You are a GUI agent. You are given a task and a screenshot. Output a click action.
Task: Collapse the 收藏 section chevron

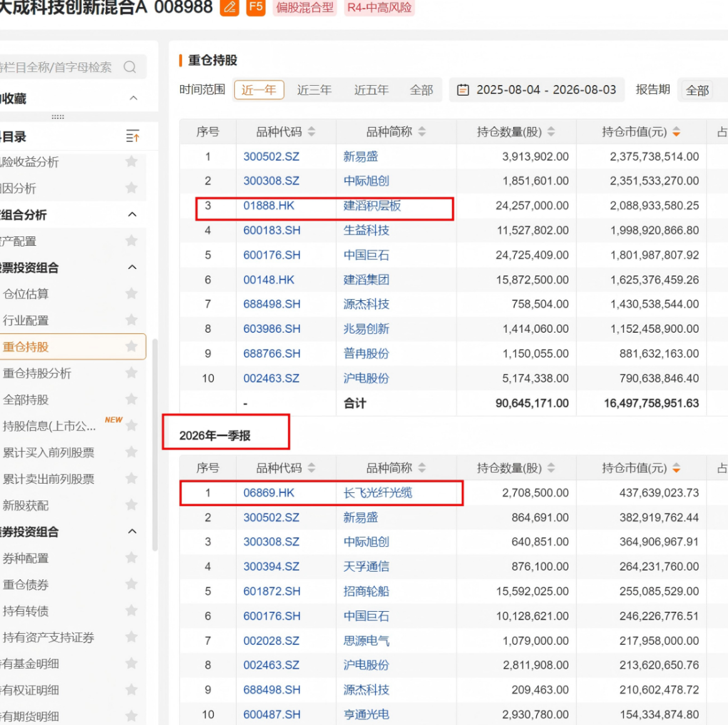(133, 98)
